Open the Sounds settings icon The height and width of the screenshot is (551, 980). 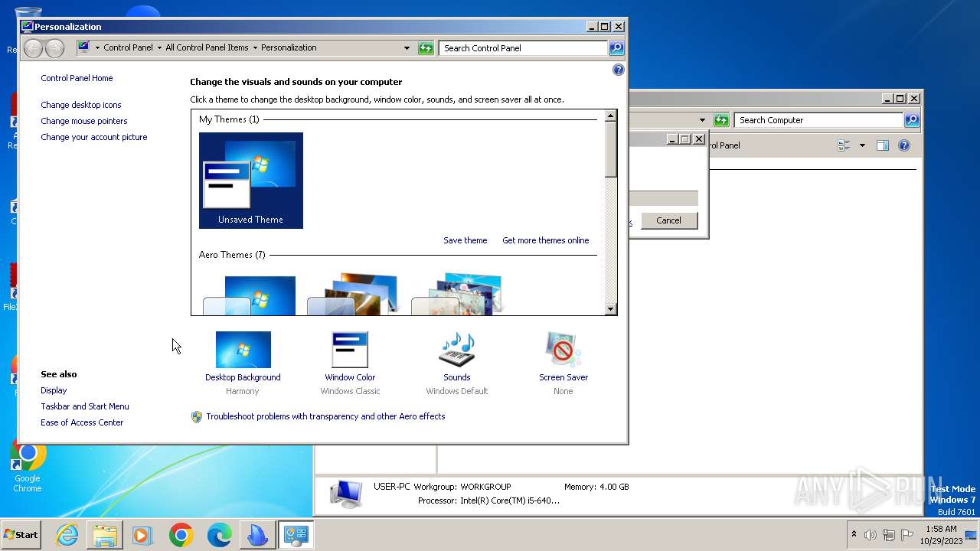[x=457, y=350]
